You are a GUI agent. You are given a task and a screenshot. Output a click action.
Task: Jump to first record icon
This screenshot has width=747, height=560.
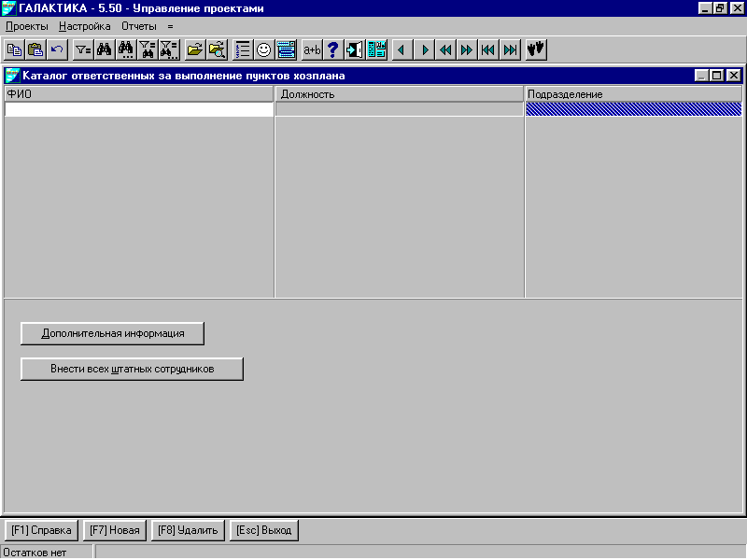pos(488,50)
